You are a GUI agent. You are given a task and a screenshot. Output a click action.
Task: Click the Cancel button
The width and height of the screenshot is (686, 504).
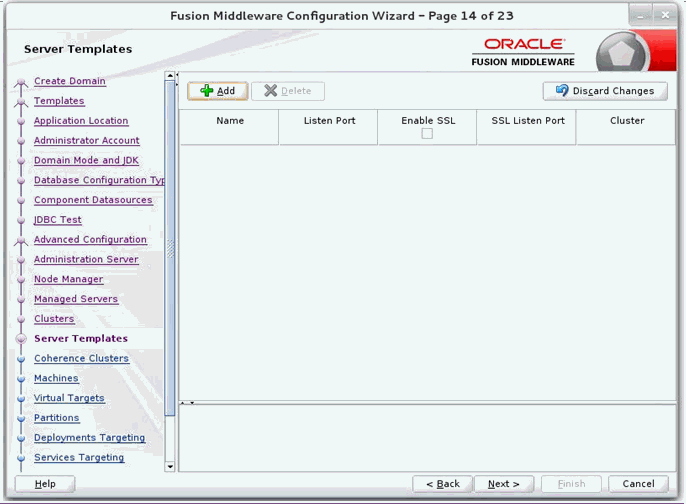[638, 484]
